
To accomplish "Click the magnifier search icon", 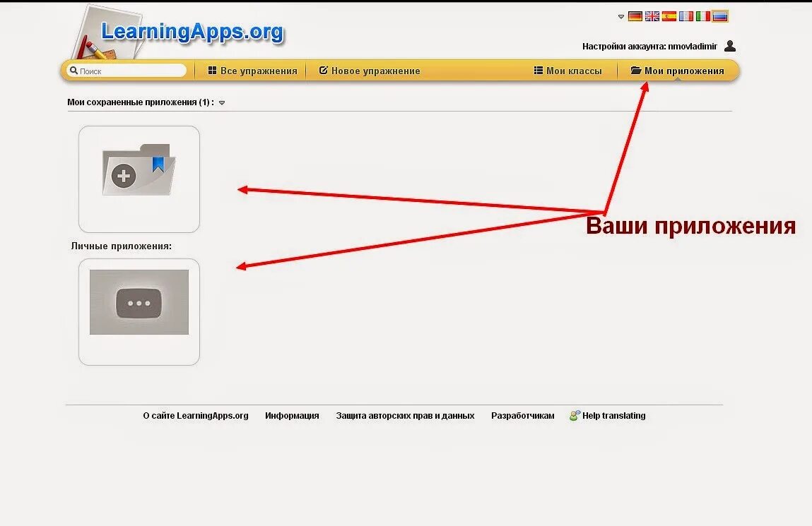I will click(73, 71).
